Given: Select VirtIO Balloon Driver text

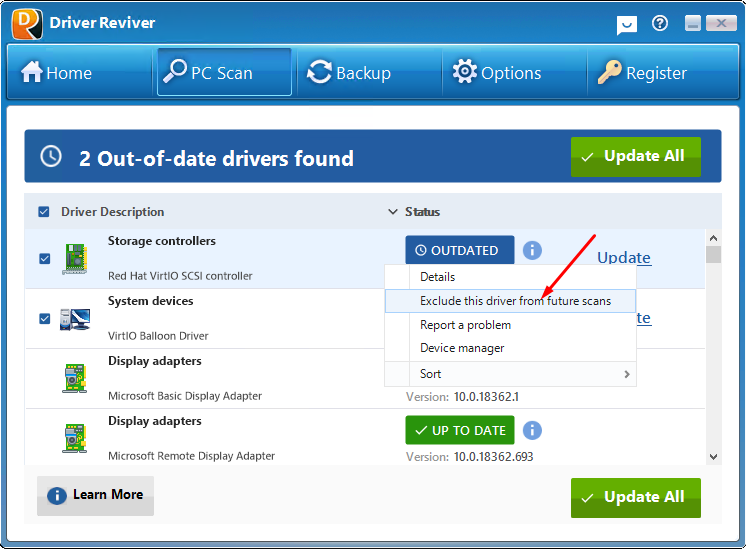Looking at the screenshot, I should [x=158, y=336].
